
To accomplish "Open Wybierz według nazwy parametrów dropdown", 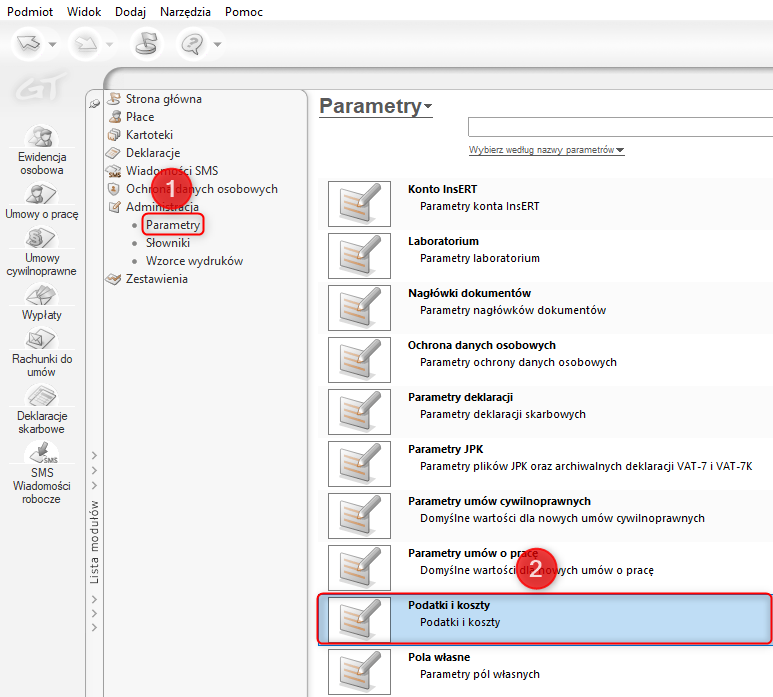I will coord(546,150).
